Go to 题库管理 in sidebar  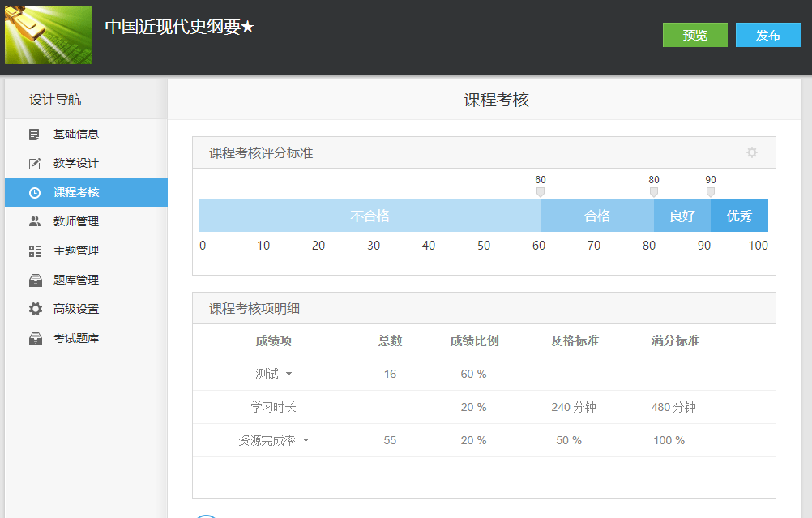pyautogui.click(x=76, y=280)
